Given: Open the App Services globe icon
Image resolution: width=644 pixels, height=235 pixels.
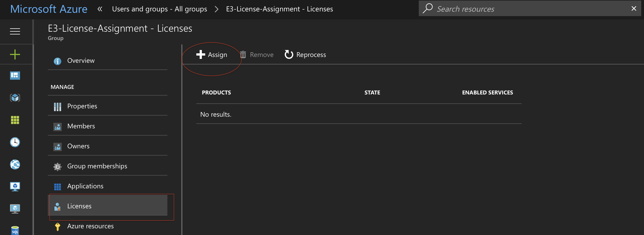Looking at the screenshot, I should 15,164.
